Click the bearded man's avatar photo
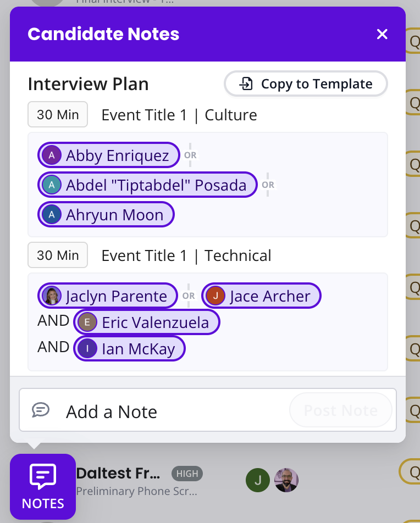420x523 pixels. (x=286, y=480)
